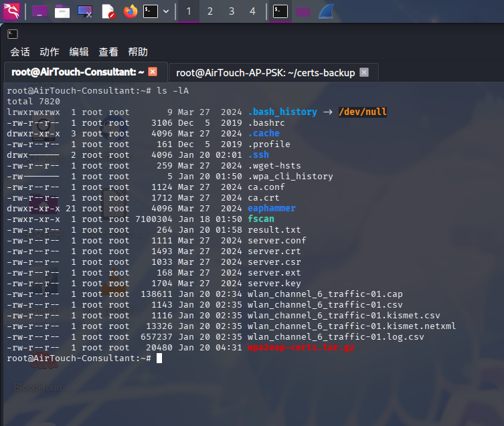
Task: Click the terminal prompt cursor block
Action: pyautogui.click(x=159, y=358)
